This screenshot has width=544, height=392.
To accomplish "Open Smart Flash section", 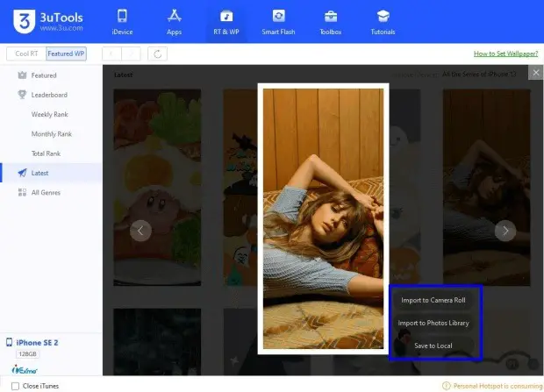I will (278, 22).
